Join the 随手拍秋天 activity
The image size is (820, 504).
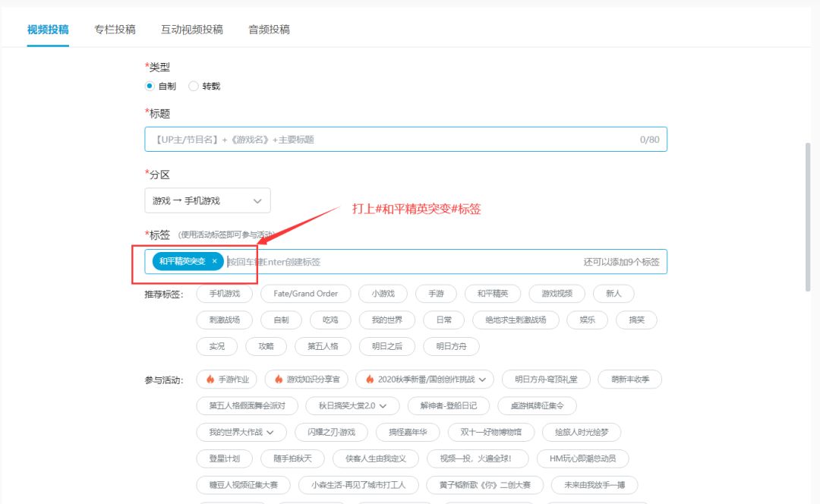click(x=293, y=458)
